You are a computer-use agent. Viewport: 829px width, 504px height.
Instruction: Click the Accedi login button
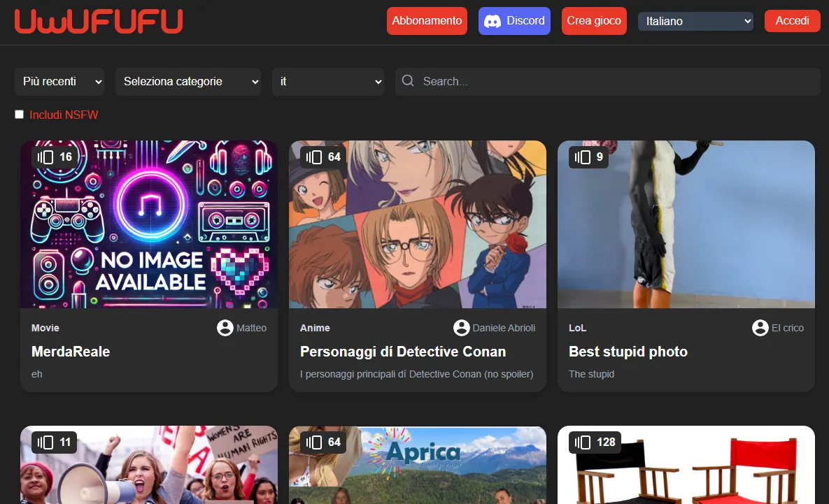[x=792, y=21]
